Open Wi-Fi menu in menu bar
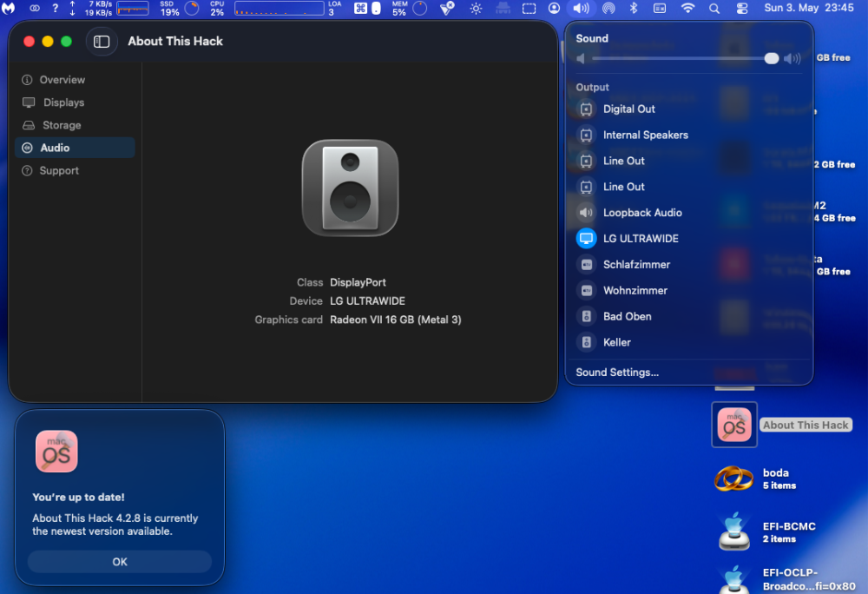 click(687, 9)
